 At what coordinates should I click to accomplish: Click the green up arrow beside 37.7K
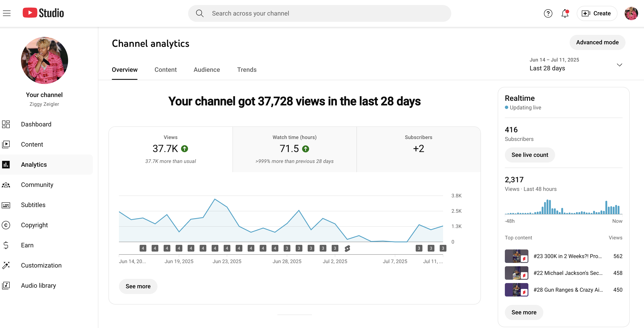tap(185, 149)
